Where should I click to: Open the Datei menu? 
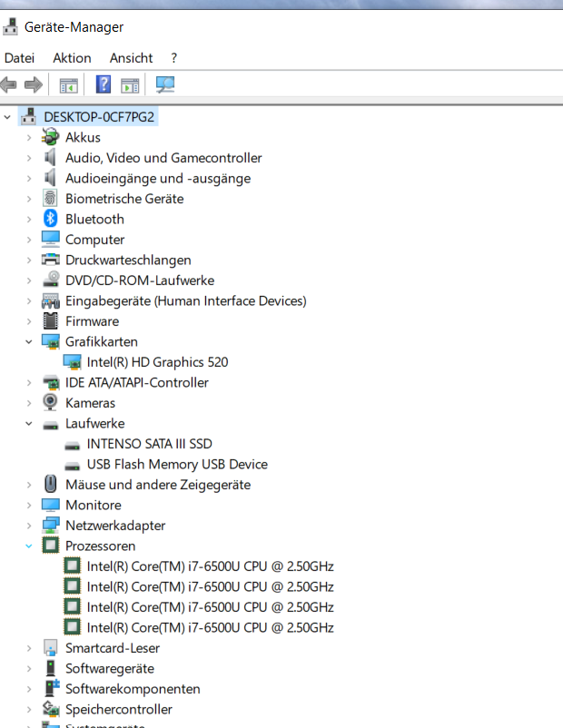tap(19, 58)
